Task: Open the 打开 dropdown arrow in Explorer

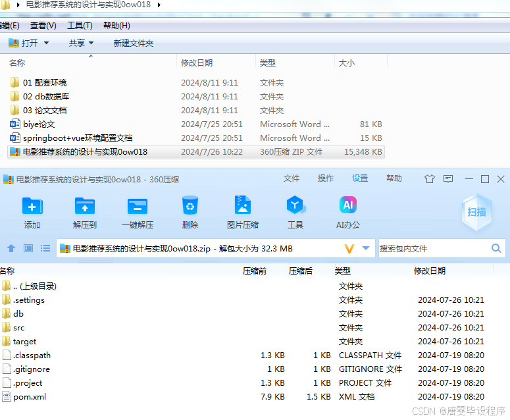Action: pyautogui.click(x=46, y=43)
